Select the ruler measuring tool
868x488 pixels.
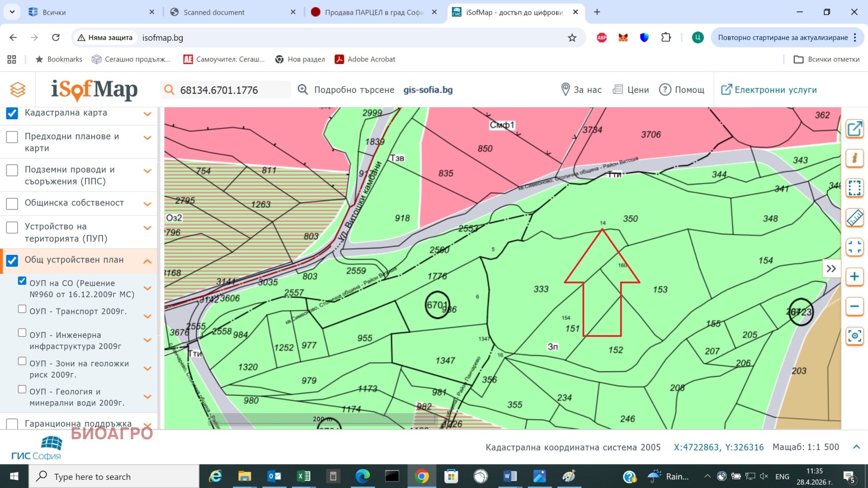pos(854,218)
